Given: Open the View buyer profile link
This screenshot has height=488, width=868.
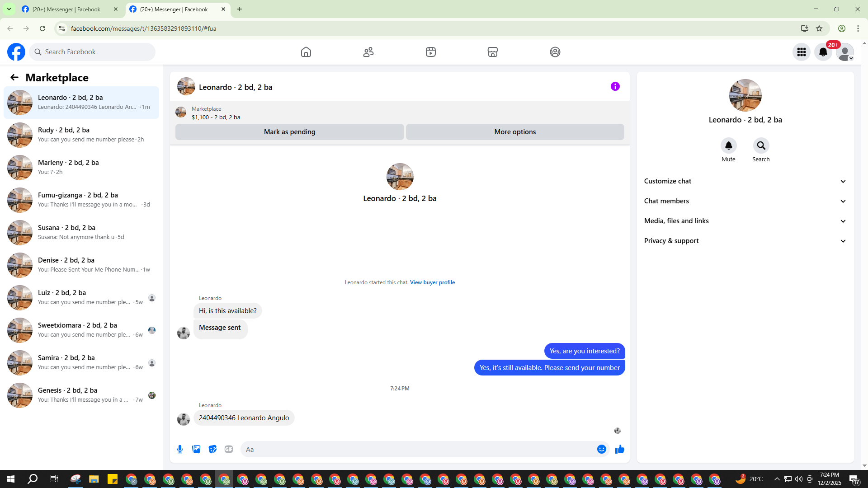Looking at the screenshot, I should pyautogui.click(x=432, y=282).
